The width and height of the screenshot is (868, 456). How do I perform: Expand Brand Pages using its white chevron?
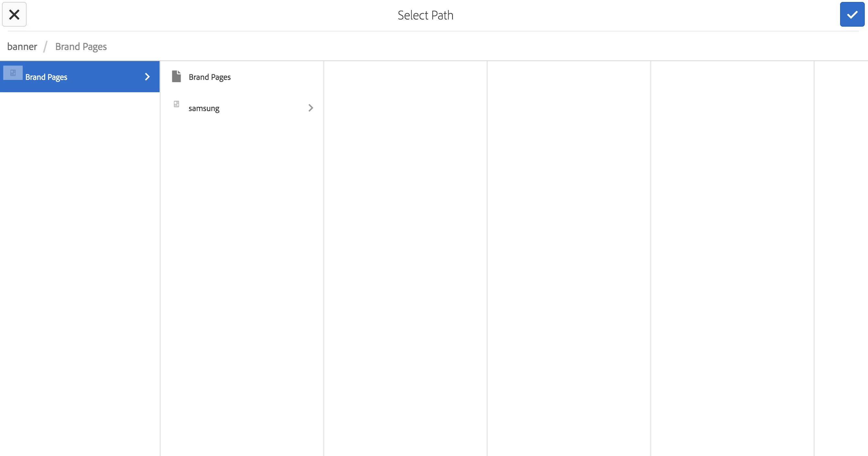click(x=147, y=77)
